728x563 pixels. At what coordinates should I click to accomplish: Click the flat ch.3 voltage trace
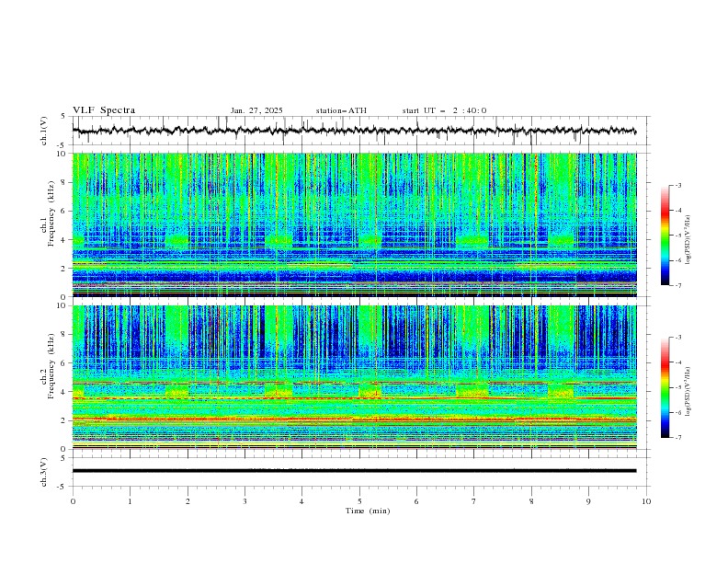click(x=354, y=471)
